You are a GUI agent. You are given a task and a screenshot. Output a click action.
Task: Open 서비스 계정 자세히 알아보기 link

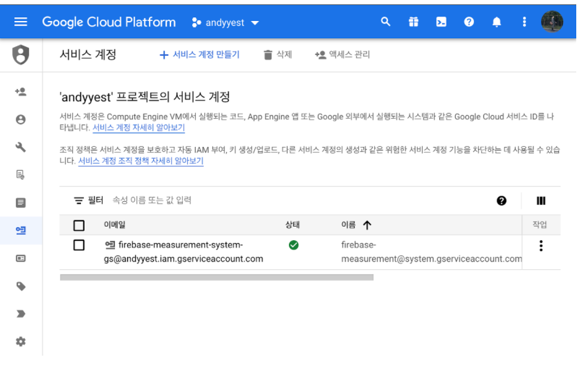coord(138,127)
